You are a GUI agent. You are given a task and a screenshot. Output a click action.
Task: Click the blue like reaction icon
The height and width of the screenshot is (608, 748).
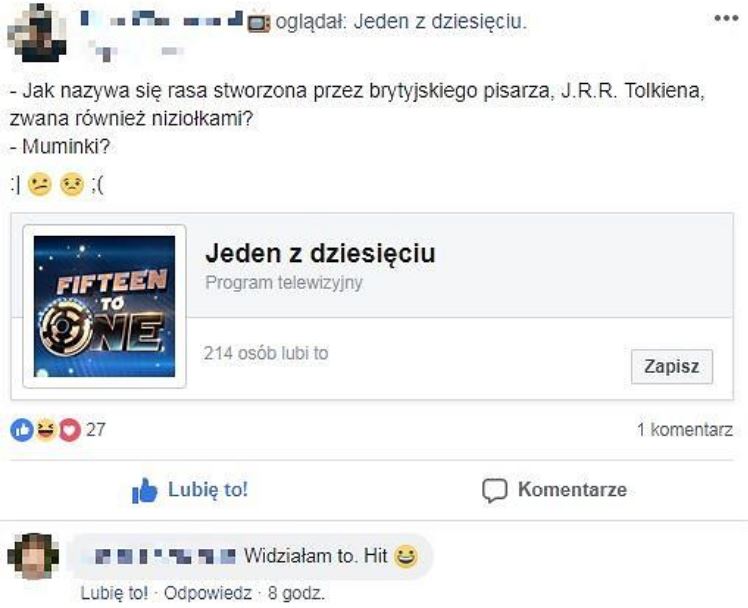22,430
